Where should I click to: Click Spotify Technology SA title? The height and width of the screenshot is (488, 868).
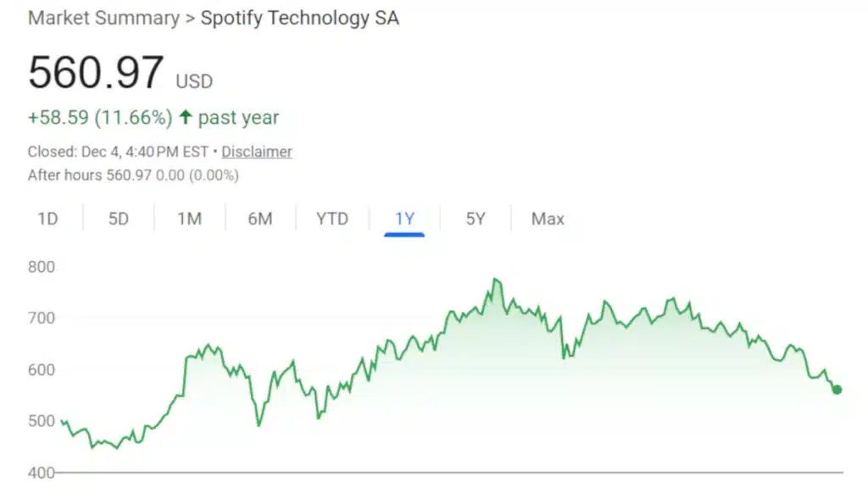click(299, 19)
